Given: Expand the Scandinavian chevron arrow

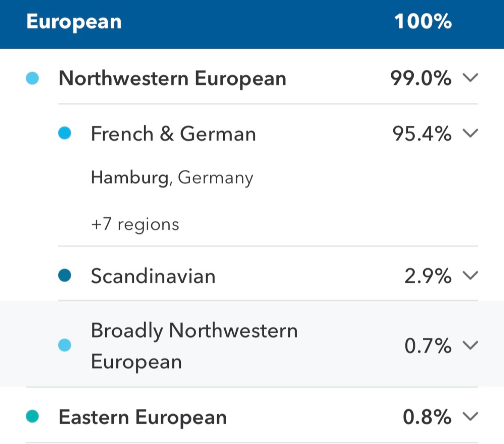Looking at the screenshot, I should pos(470,276).
